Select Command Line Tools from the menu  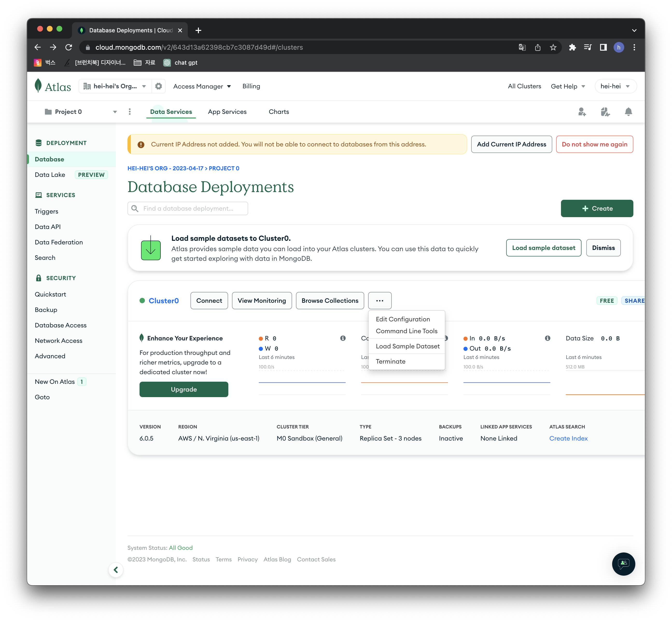[x=406, y=331]
